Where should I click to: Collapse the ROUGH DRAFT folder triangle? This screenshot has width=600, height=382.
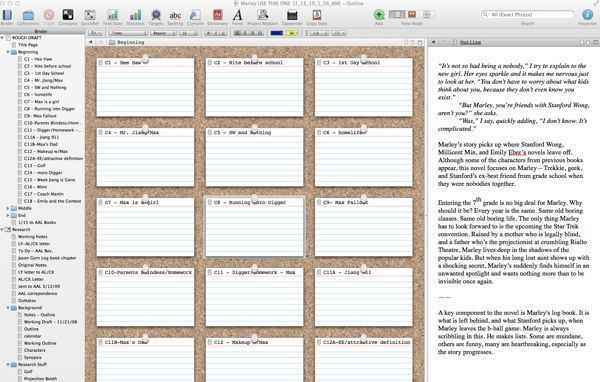tap(2, 38)
